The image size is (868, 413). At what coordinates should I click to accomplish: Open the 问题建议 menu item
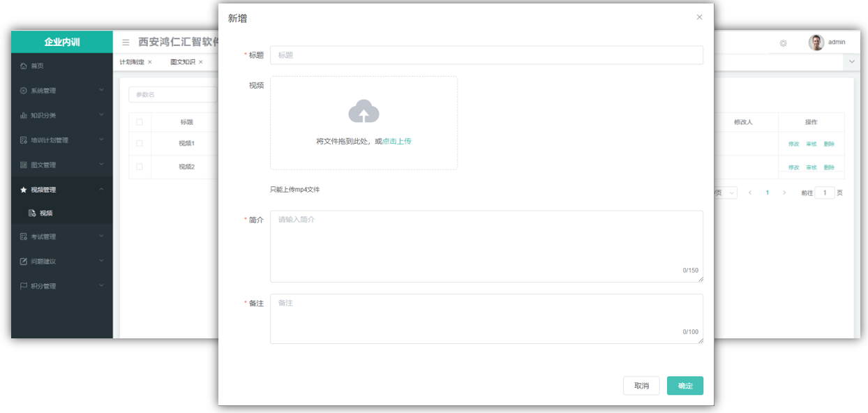pos(62,262)
